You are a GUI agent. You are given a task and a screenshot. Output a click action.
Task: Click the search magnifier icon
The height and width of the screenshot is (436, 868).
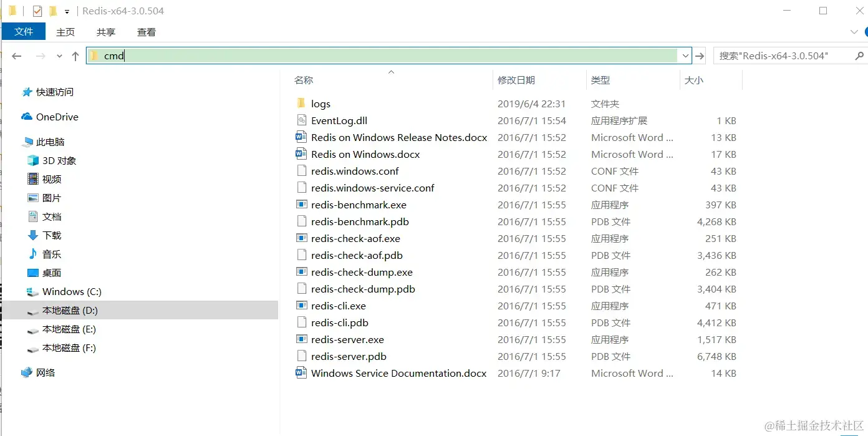[859, 56]
